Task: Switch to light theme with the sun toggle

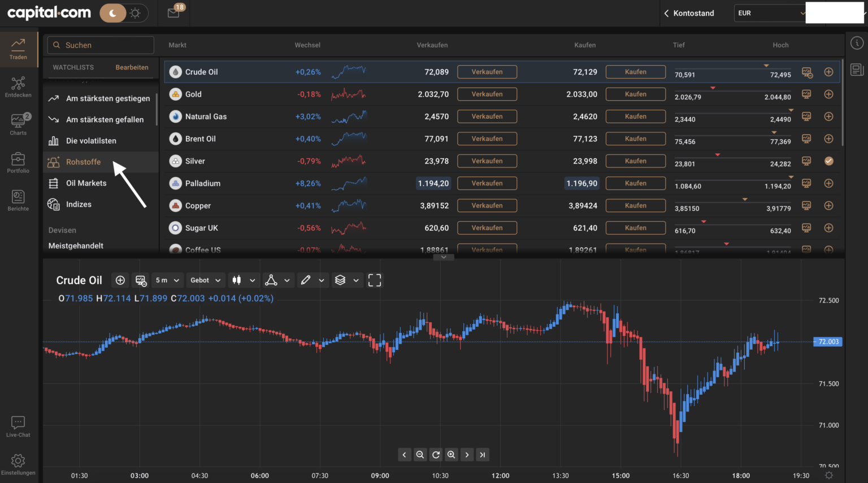Action: point(134,12)
